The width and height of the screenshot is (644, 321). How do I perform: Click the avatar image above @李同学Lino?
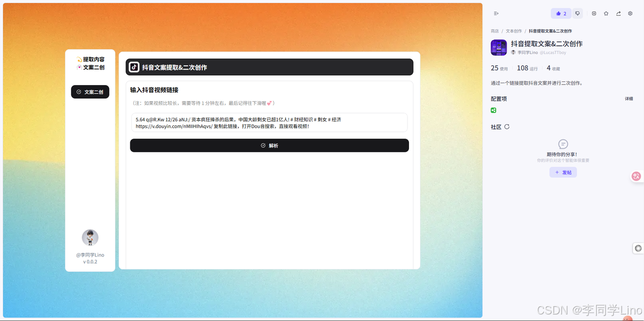(90, 237)
